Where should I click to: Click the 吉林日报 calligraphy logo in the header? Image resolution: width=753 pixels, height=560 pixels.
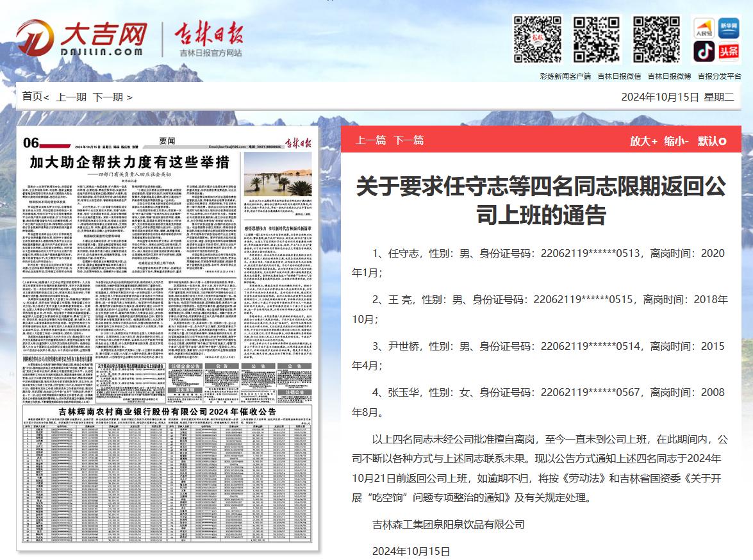(x=209, y=34)
